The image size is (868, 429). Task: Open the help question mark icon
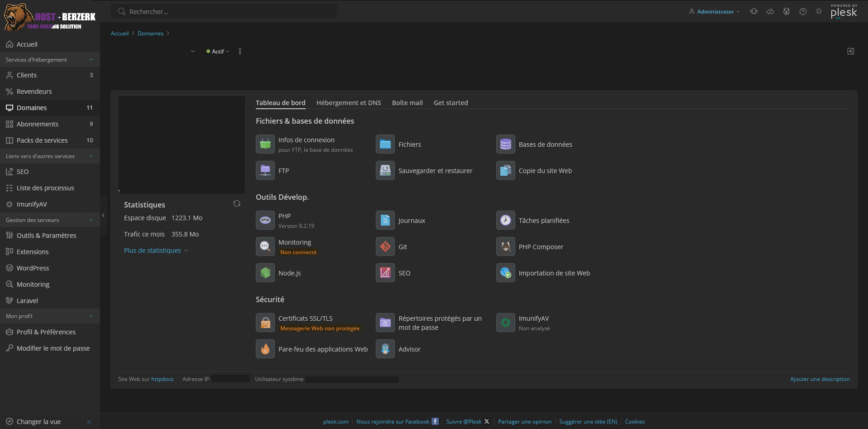click(803, 11)
